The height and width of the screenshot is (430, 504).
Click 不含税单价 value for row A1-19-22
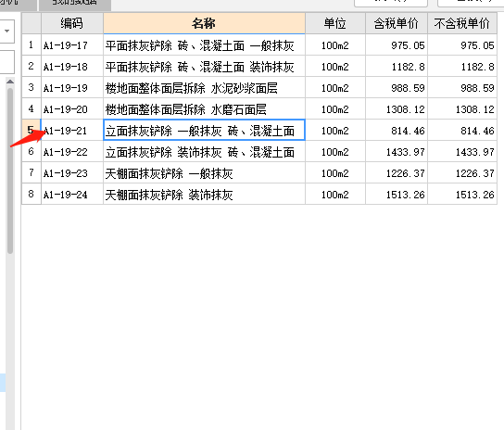pos(462,151)
